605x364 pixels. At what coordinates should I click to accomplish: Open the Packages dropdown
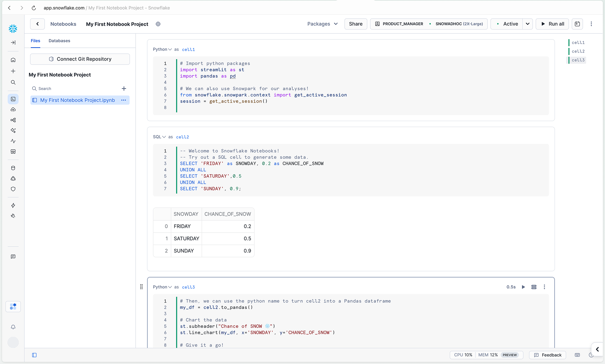coord(322,24)
